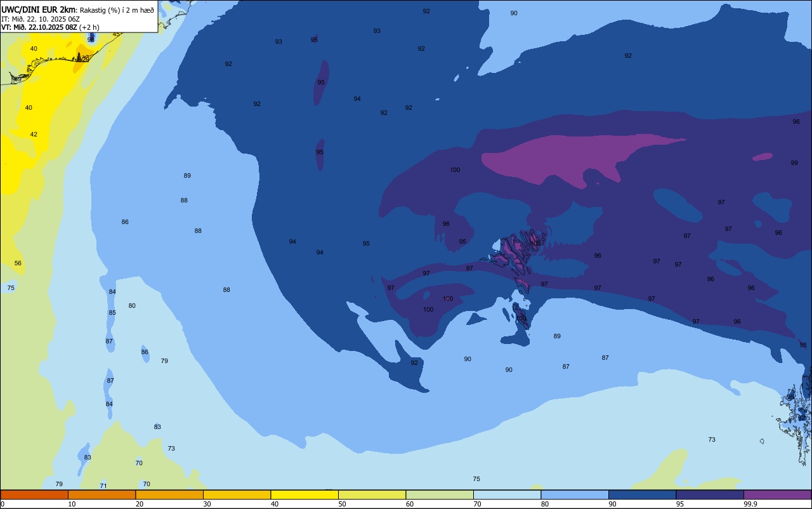Choose the 60–70 pale green legend swatch
The height and width of the screenshot is (509, 812).
(x=440, y=494)
